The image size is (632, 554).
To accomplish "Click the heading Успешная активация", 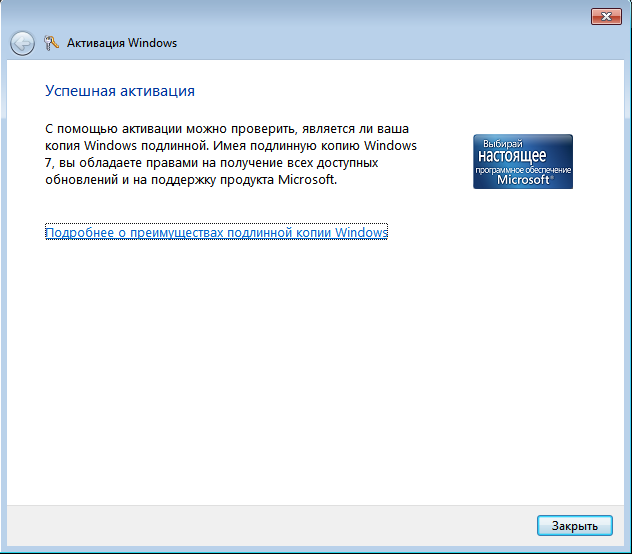I will pos(120,91).
